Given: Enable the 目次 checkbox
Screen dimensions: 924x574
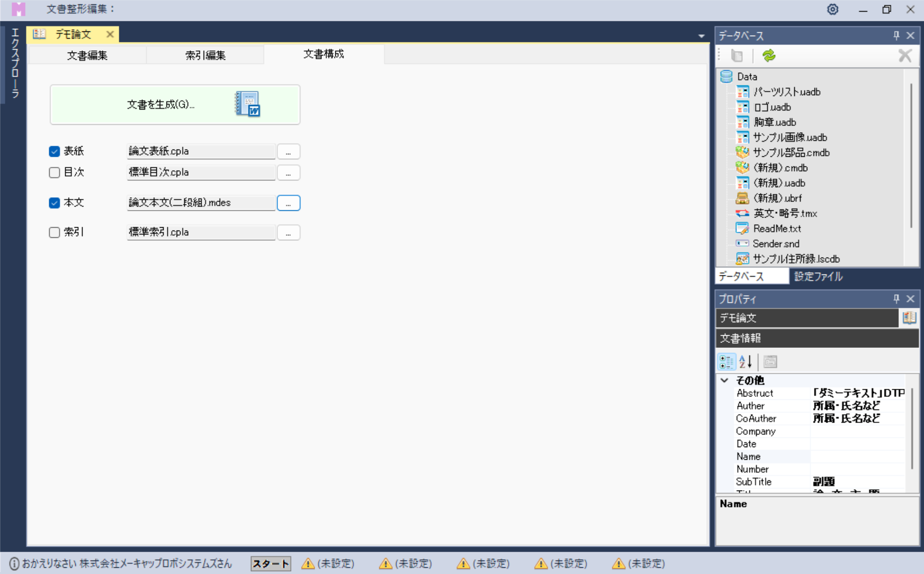Looking at the screenshot, I should point(55,173).
